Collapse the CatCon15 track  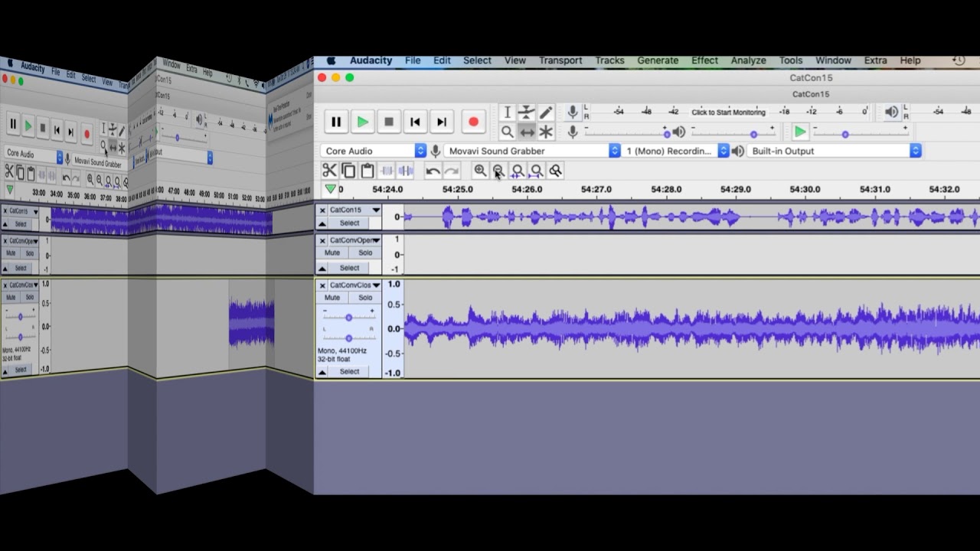(322, 223)
